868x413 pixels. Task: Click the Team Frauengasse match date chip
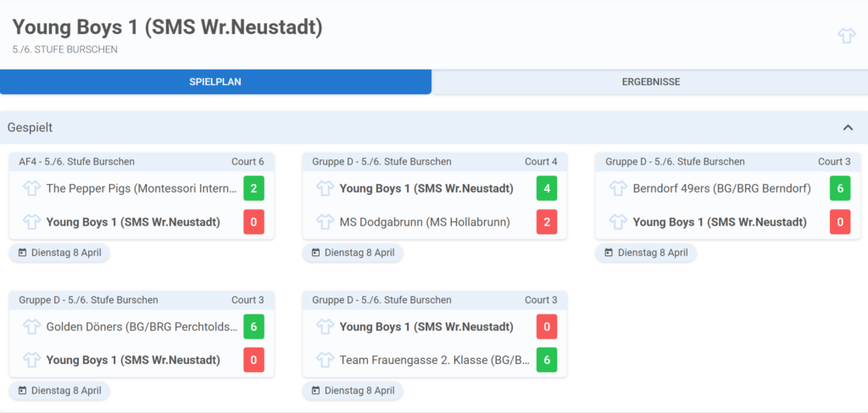[x=353, y=390]
